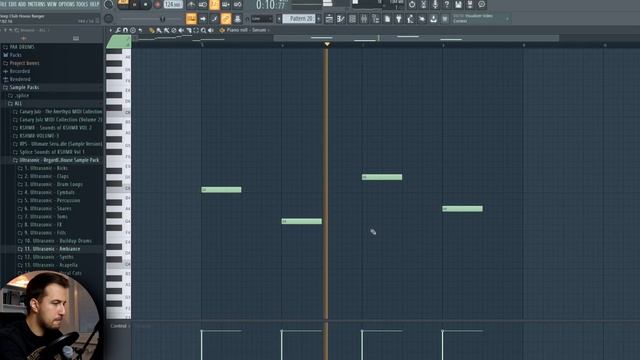Adjust the main volume slider in toolbar
The image size is (640, 360).
[x=151, y=19]
